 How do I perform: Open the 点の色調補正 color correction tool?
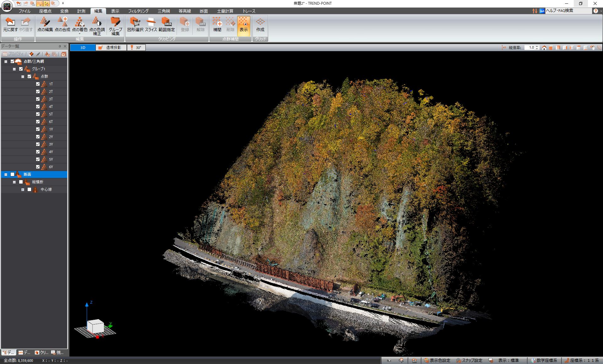(97, 25)
